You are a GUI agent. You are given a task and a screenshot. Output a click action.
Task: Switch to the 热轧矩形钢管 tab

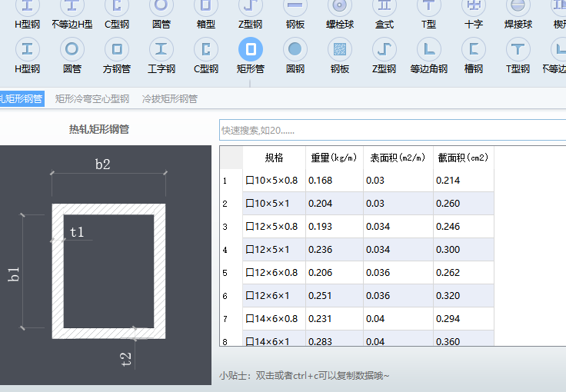[x=22, y=99]
